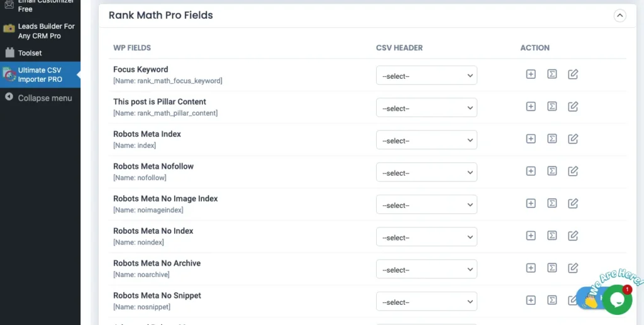
Task: Open CSV header dropdown for Focus Keyword
Action: 426,76
